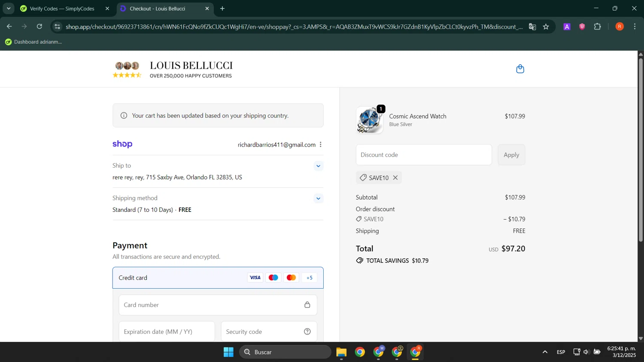Focus the Card number field
Image resolution: width=644 pixels, height=362 pixels.
click(218, 305)
